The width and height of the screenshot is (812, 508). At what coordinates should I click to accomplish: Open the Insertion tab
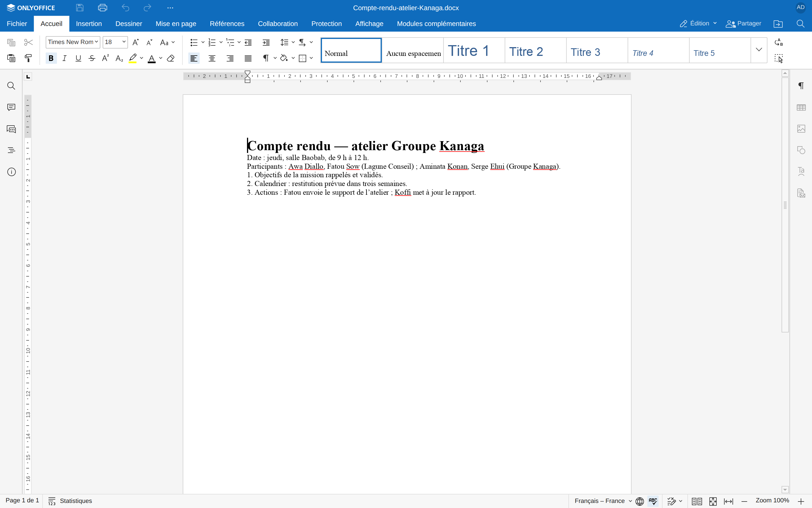coord(89,24)
